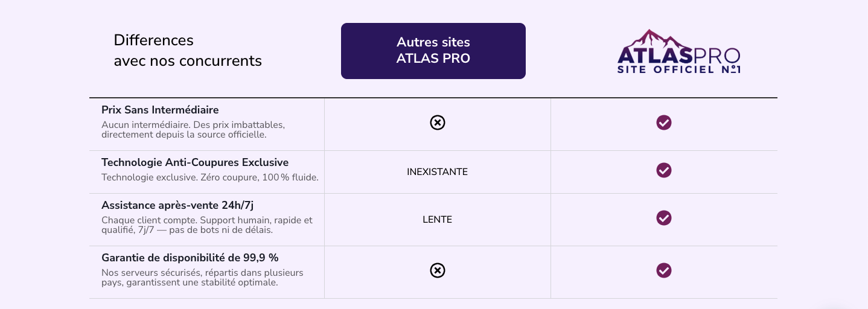
Task: Click the checkmark for Prix Sans Intermédiaire
Action: (x=664, y=123)
